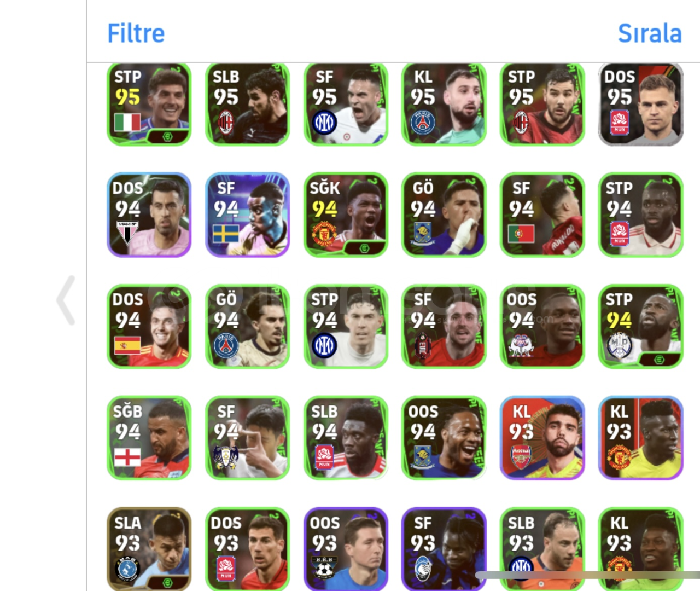Select the STP 95 card with Italy flag
Screen dimensions: 700x591
(149, 104)
